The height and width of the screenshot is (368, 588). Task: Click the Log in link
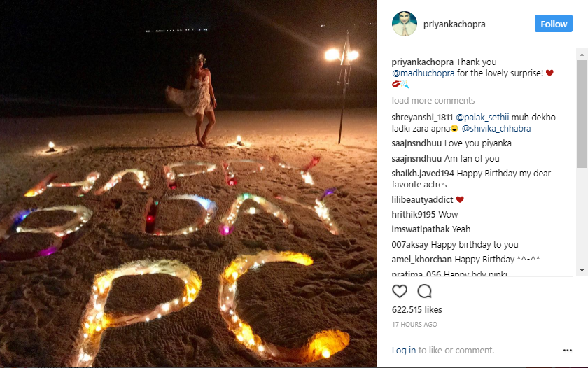(x=404, y=350)
